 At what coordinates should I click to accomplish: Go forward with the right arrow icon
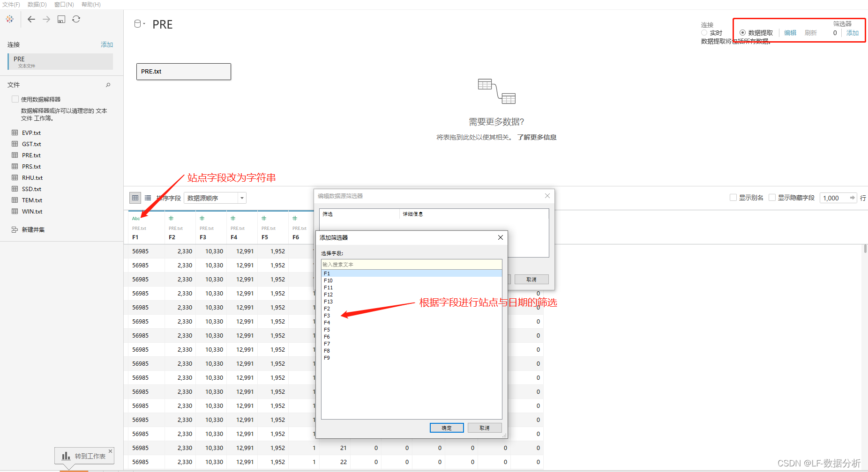click(46, 19)
